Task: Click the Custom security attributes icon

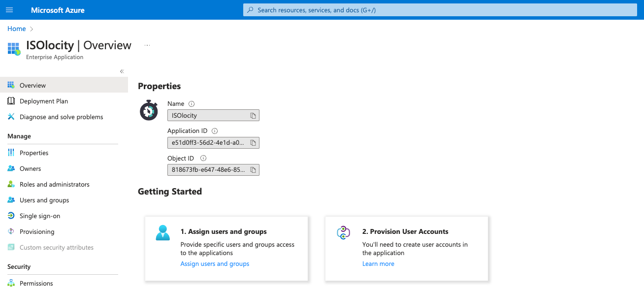Action: pyautogui.click(x=11, y=247)
